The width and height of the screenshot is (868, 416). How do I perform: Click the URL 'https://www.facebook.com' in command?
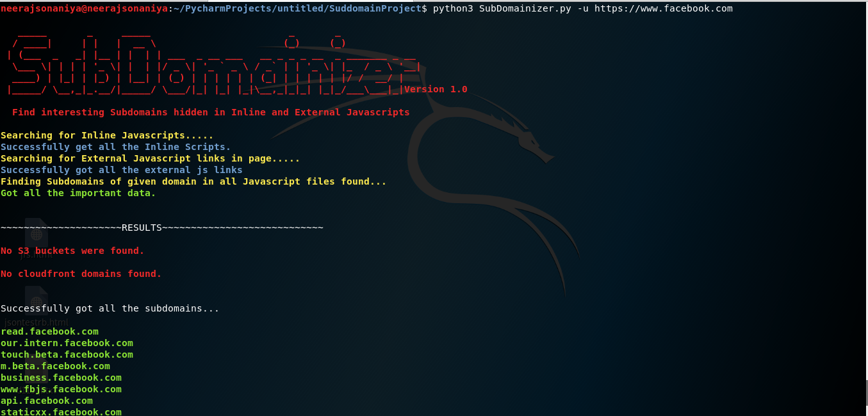[x=664, y=8]
